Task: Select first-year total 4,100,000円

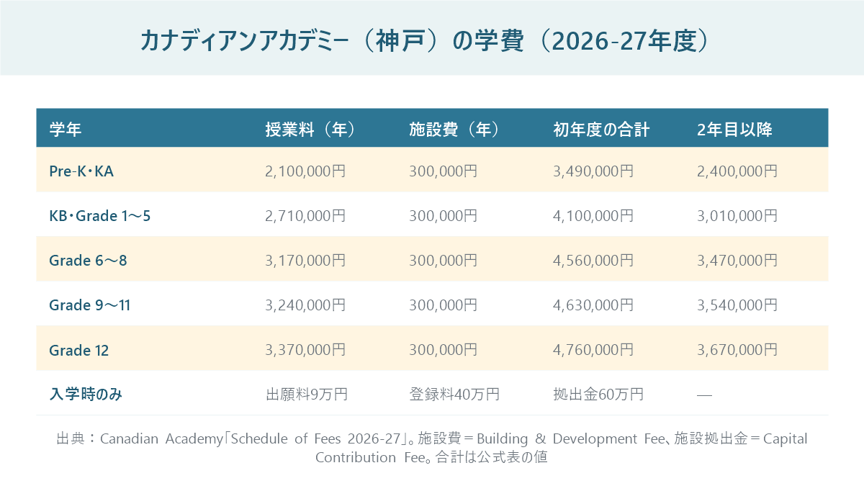Action: click(x=593, y=216)
